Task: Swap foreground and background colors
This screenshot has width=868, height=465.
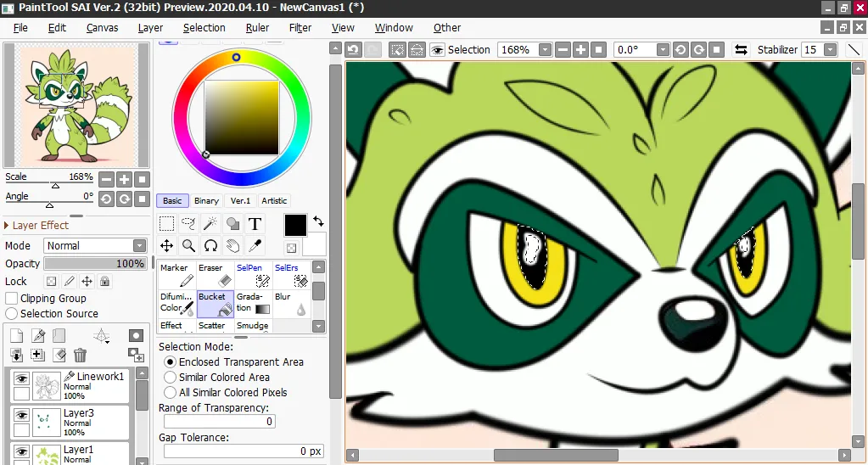Action: click(318, 221)
